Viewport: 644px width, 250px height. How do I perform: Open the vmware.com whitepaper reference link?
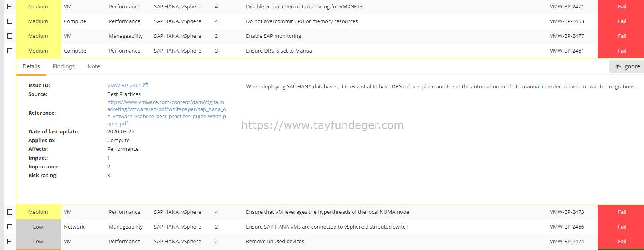click(167, 113)
